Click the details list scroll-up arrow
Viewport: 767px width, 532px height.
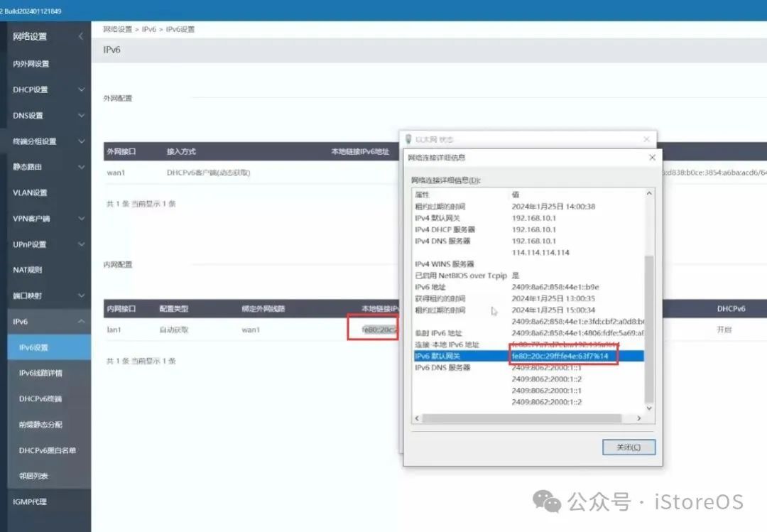(x=649, y=194)
